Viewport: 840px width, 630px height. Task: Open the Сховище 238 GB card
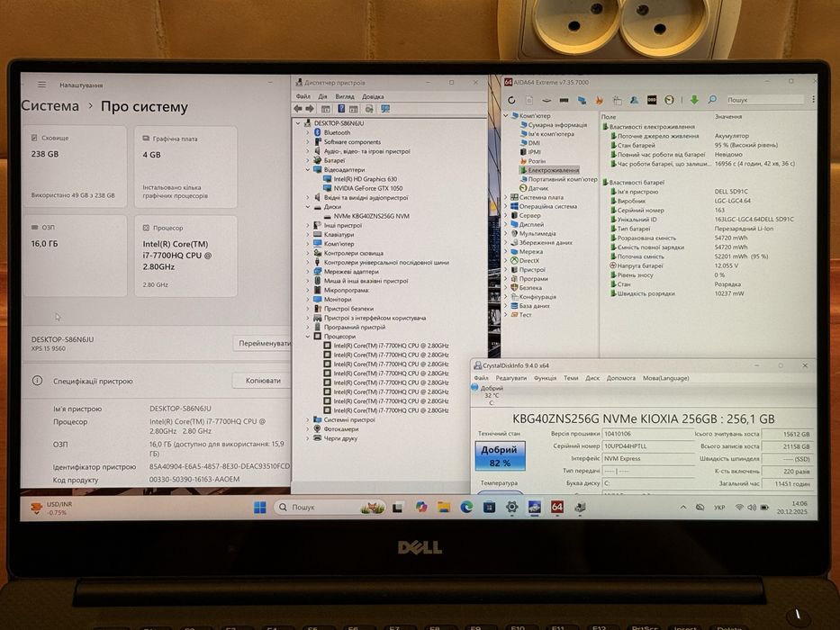75,166
